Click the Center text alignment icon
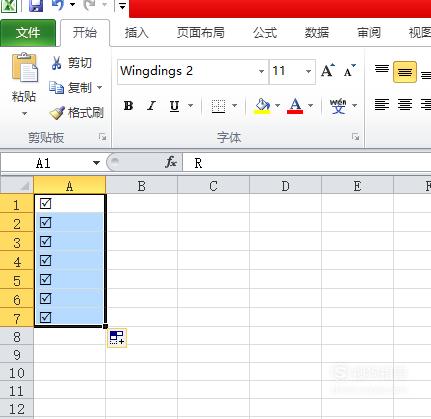 coord(405,105)
